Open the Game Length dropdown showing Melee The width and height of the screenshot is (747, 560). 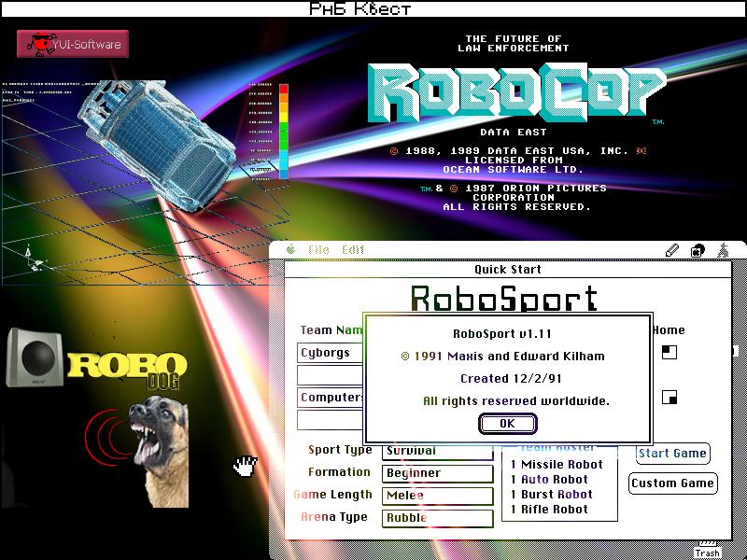(x=437, y=496)
